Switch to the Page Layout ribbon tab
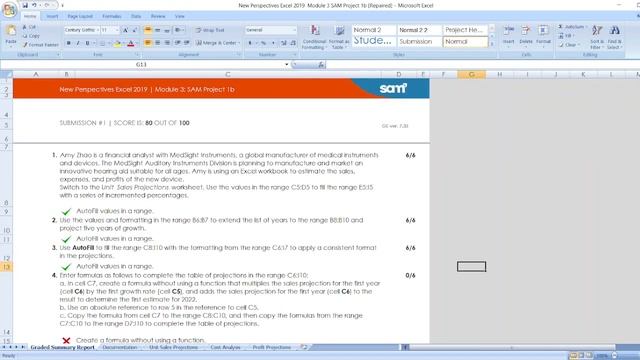This screenshot has height=360, width=640. coord(80,16)
